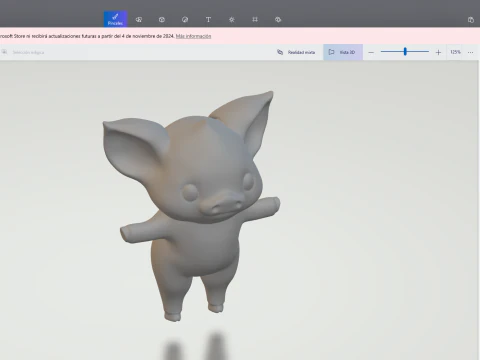
Task: Open the Effects tool
Action: point(232,20)
